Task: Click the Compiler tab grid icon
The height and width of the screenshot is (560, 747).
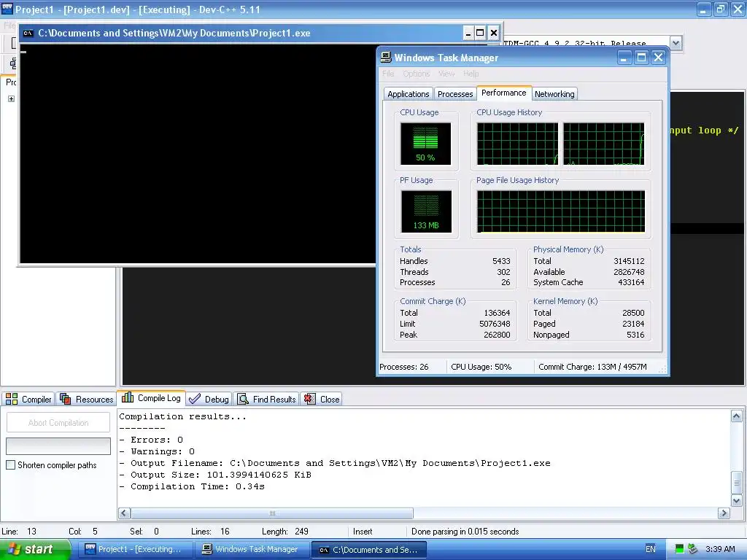Action: pos(12,399)
